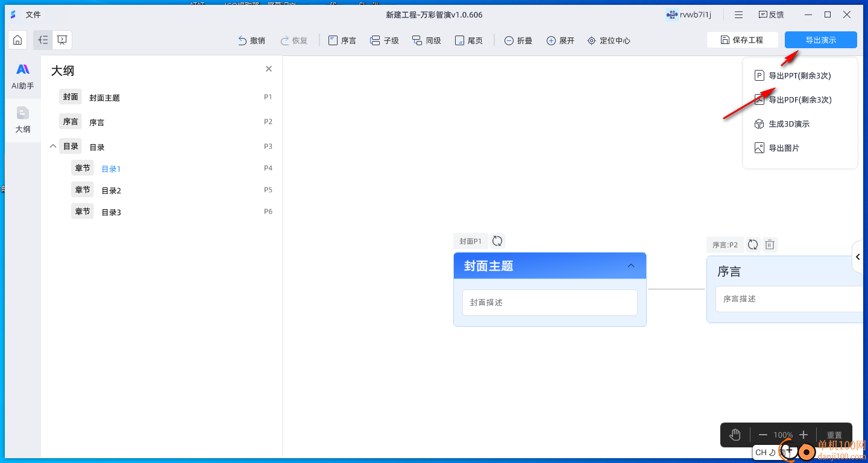Go to the home screen icon

[17, 40]
